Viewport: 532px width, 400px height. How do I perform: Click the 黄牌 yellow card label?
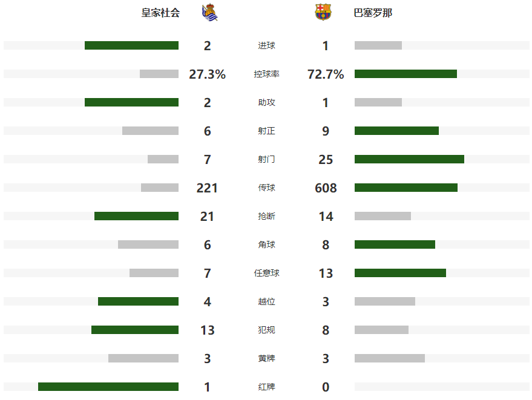pos(266,359)
